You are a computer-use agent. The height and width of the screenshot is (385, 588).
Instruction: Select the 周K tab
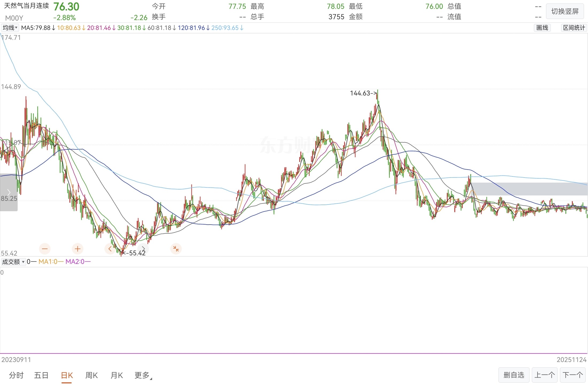(91, 375)
